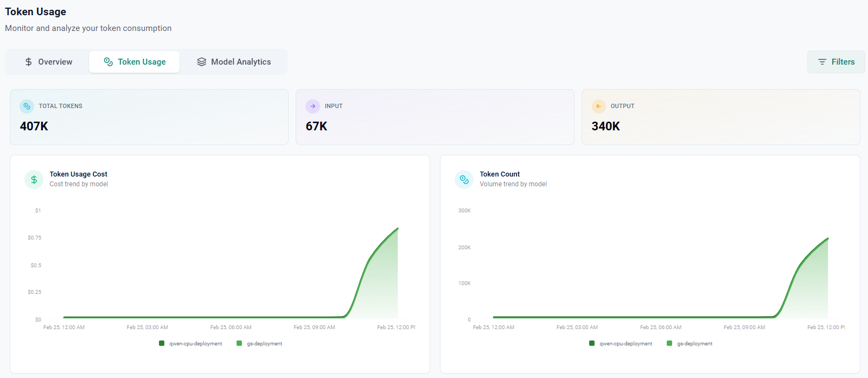
Task: Open the Model Analytics tab
Action: click(234, 62)
